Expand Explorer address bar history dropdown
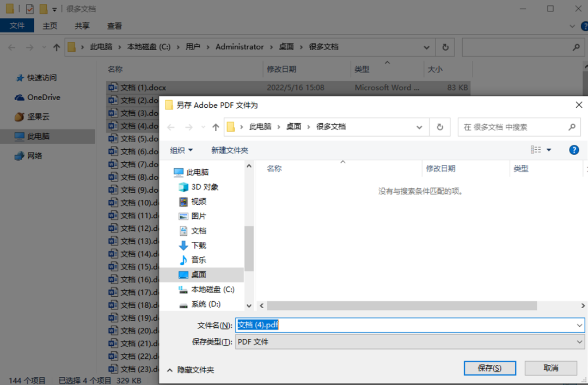 click(426, 47)
